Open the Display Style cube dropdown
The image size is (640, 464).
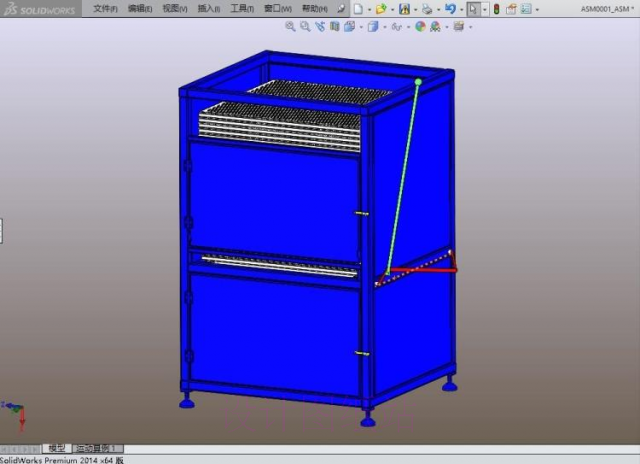point(373,27)
